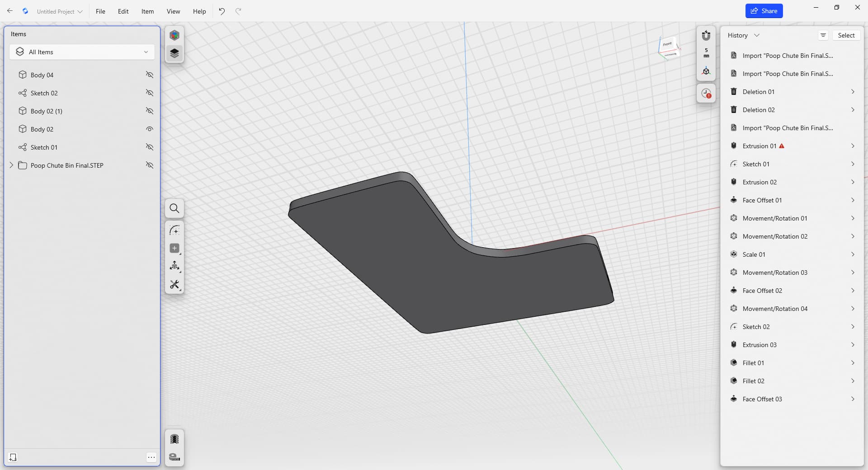Select the Sketch arc tool icon
868x470 pixels.
point(175,230)
